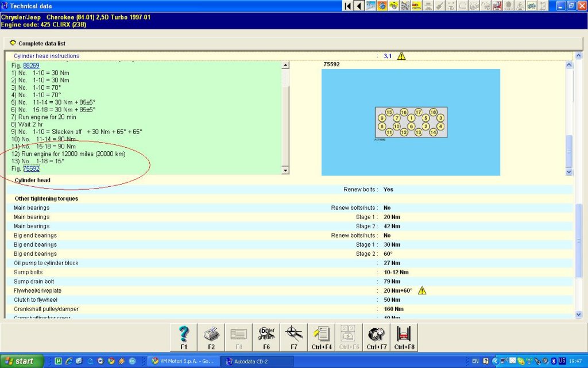
Task: Click the cylinder head bolt sequence diagram
Action: tap(411, 122)
